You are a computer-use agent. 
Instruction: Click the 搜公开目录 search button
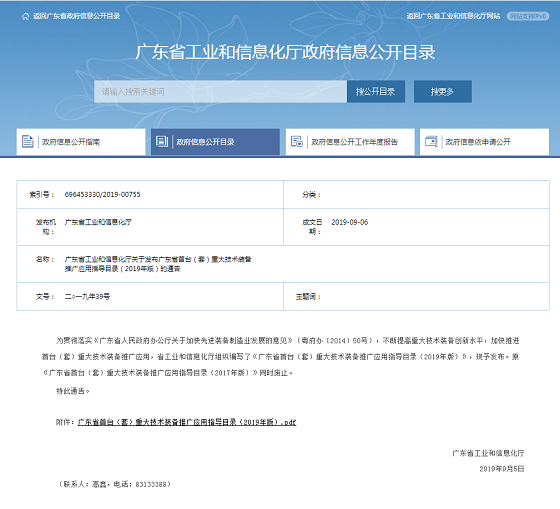point(376,92)
